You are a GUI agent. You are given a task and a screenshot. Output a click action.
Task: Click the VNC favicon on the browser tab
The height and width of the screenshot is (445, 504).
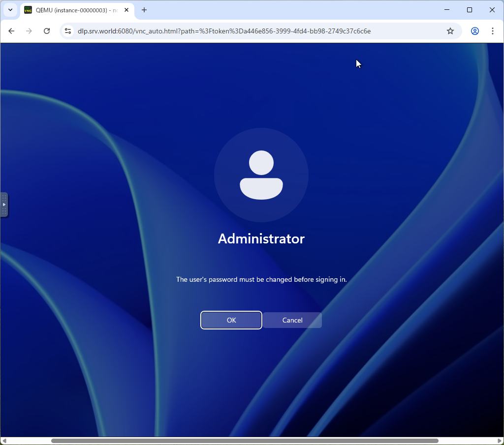[x=28, y=10]
